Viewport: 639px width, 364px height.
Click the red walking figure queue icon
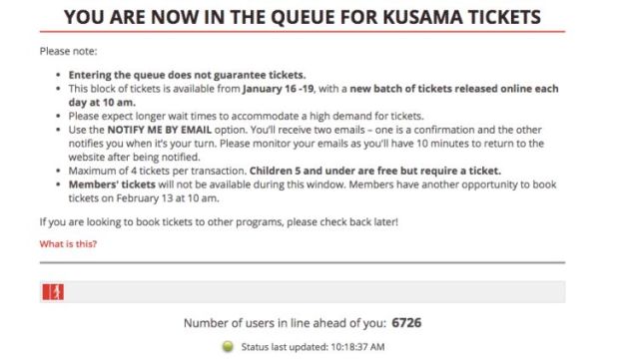(53, 292)
